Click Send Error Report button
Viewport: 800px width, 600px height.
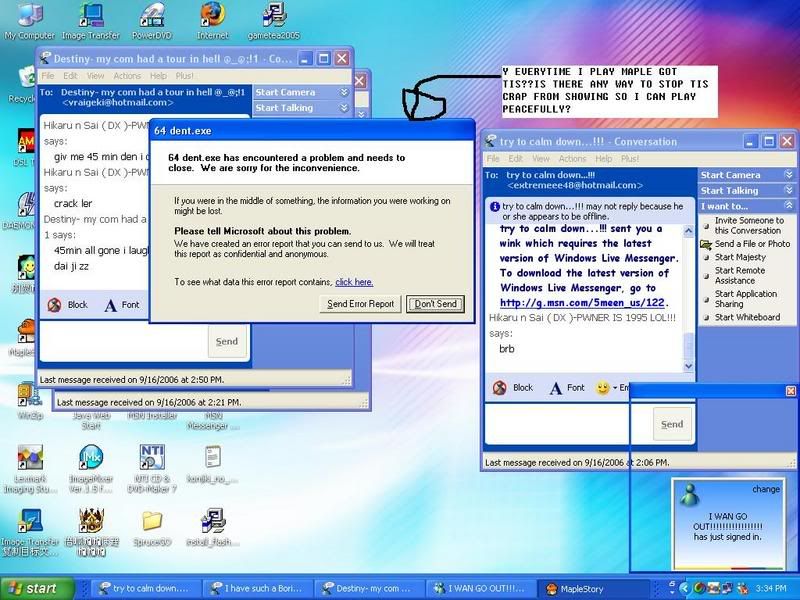360,304
